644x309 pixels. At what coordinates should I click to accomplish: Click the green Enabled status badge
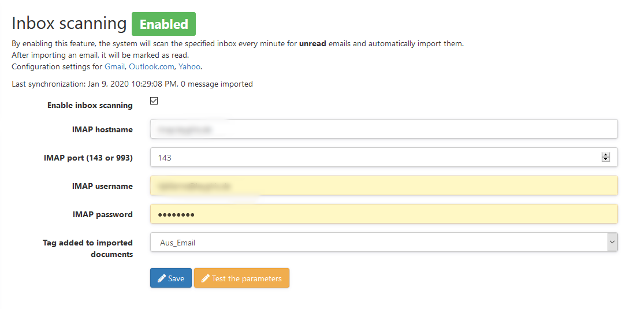pyautogui.click(x=163, y=24)
